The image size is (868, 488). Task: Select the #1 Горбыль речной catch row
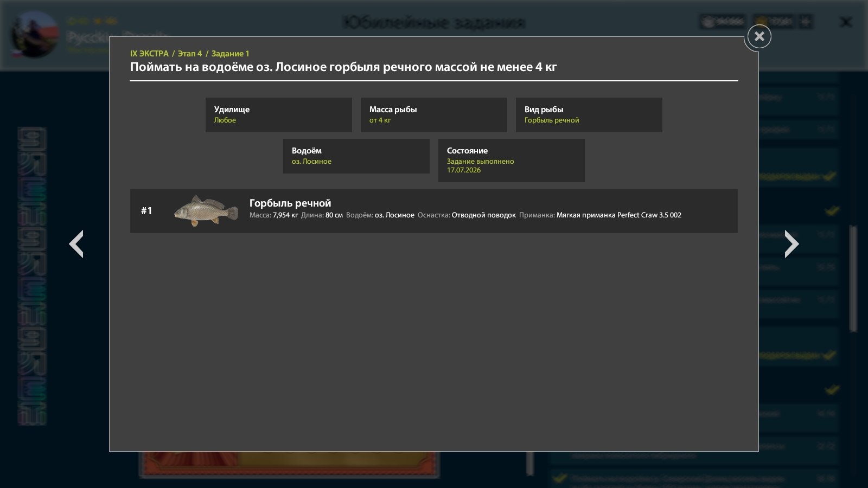click(434, 211)
